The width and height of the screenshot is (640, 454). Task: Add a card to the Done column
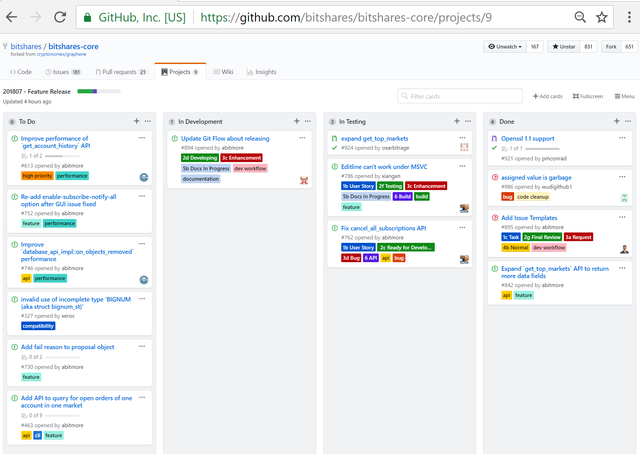(617, 121)
